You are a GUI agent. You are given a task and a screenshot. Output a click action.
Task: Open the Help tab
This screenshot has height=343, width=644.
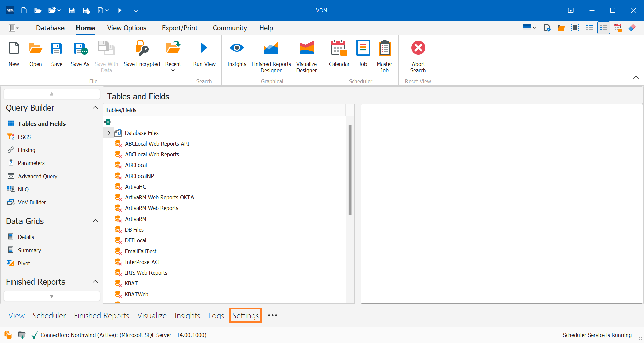266,28
